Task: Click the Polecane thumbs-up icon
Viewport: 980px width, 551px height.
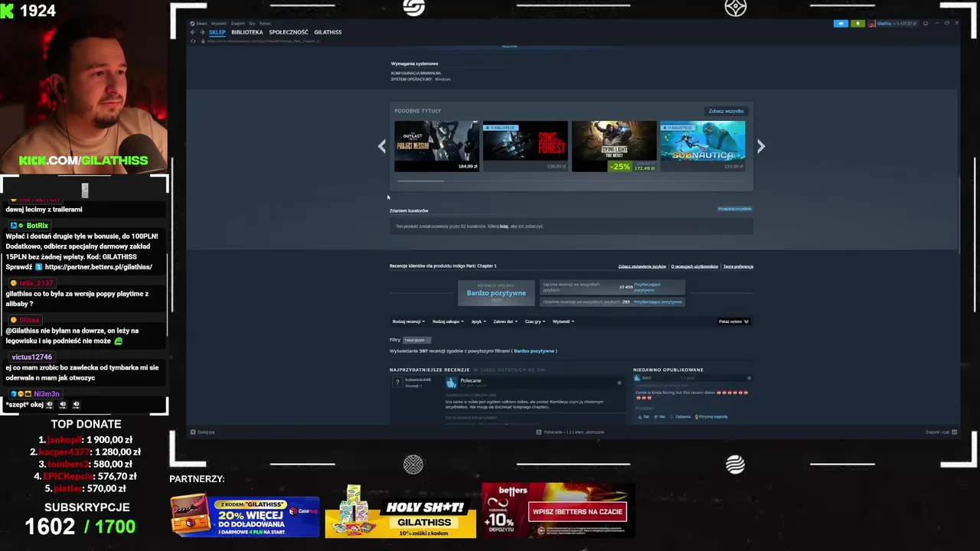Action: click(451, 383)
